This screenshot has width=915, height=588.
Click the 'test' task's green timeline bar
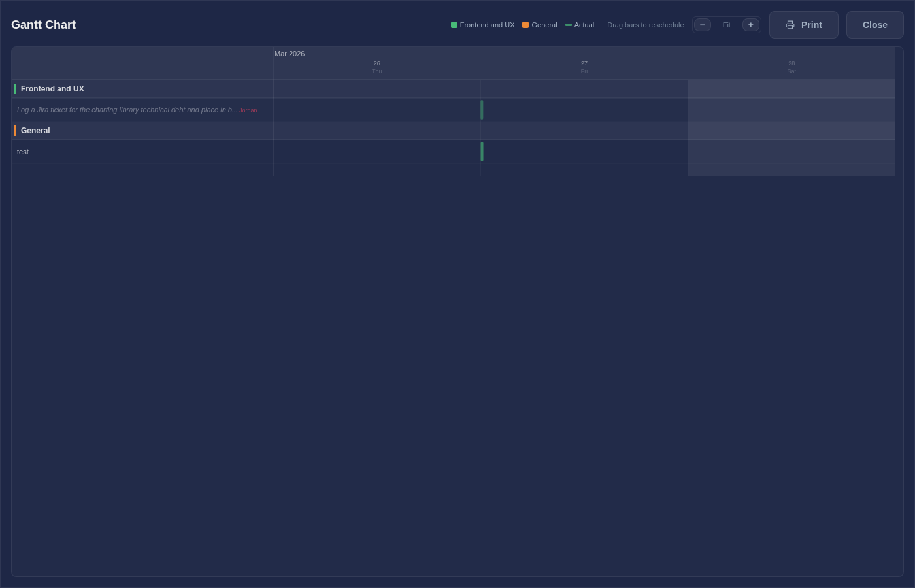(482, 152)
